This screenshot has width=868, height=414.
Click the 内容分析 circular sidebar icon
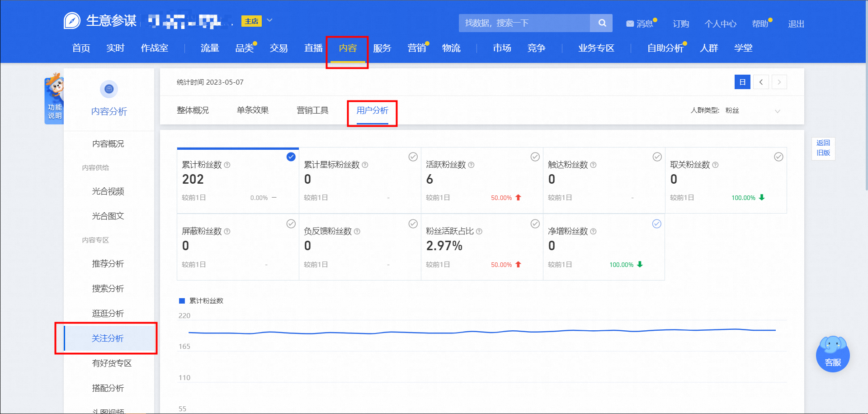coord(109,89)
